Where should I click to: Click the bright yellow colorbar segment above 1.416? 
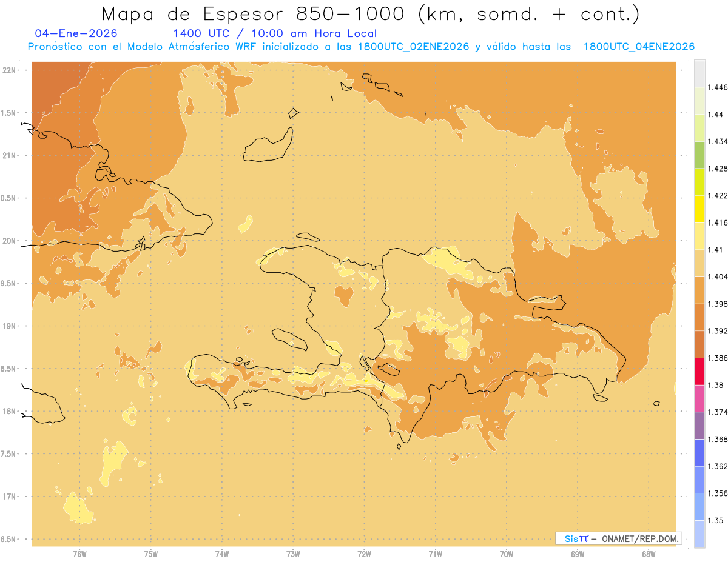point(699,209)
